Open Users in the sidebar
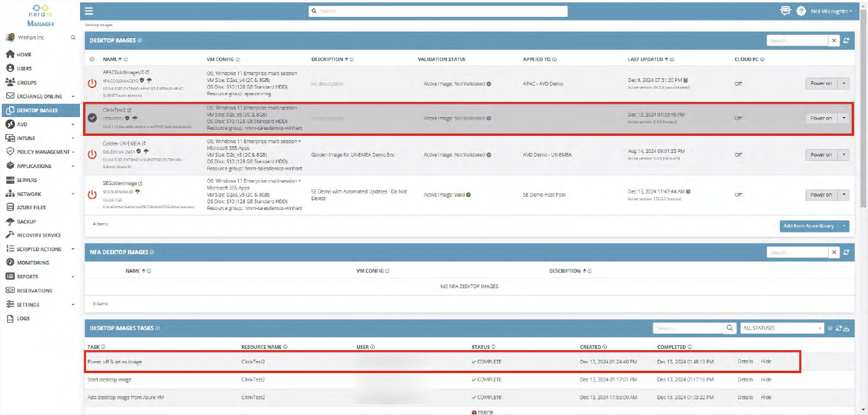This screenshot has width=868, height=415. click(x=24, y=69)
